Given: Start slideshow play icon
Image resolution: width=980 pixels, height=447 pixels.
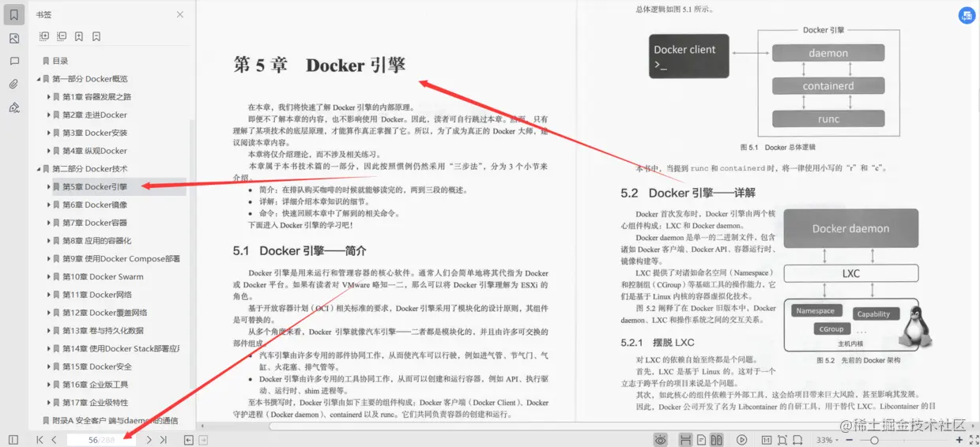Looking at the screenshot, I should [741, 440].
